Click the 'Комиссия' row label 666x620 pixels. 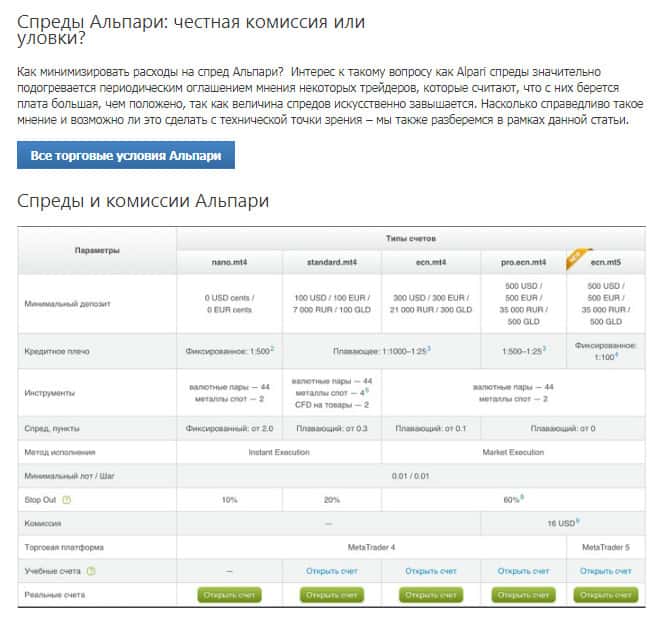point(42,524)
